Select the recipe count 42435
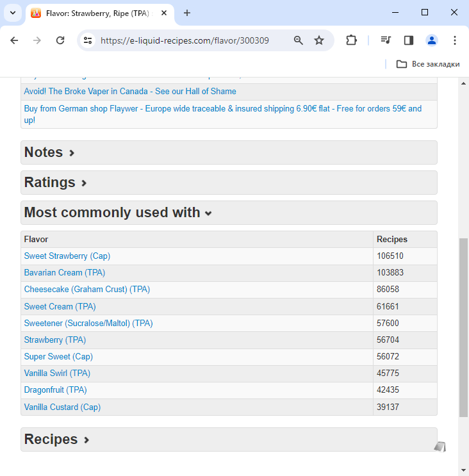Image resolution: width=469 pixels, height=476 pixels. [x=388, y=390]
